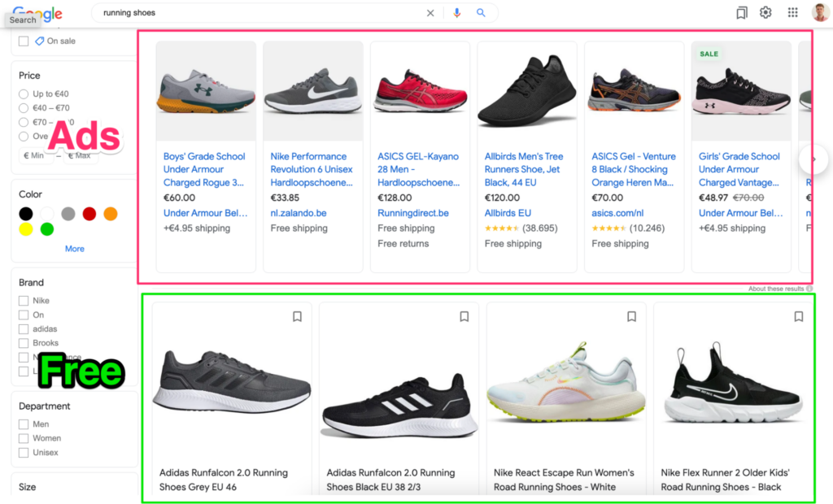Expand the Size filter section
This screenshot has height=504, width=833.
[28, 486]
